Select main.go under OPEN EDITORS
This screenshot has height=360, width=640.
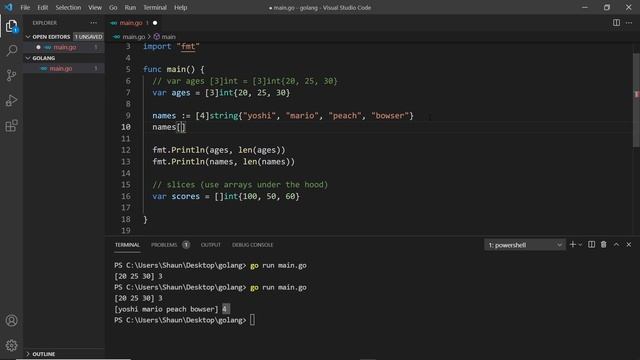(64, 47)
